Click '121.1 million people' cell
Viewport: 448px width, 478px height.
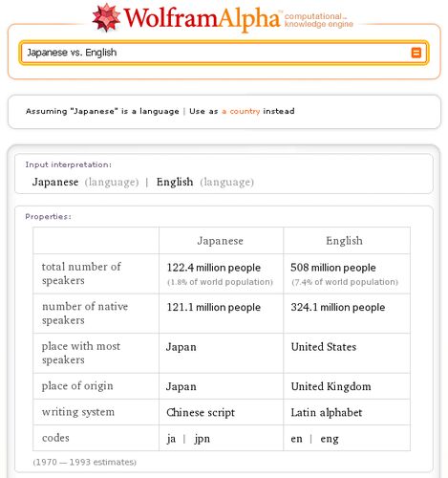[214, 307]
